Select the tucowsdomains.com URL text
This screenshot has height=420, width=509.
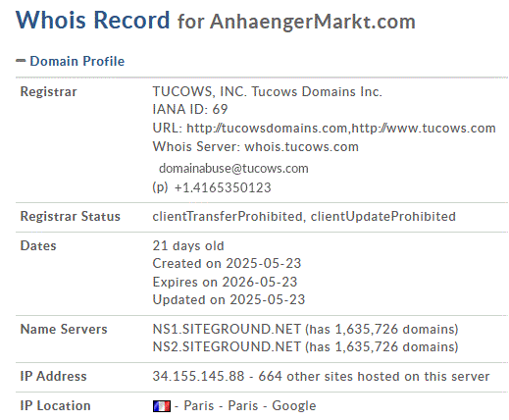tap(267, 128)
